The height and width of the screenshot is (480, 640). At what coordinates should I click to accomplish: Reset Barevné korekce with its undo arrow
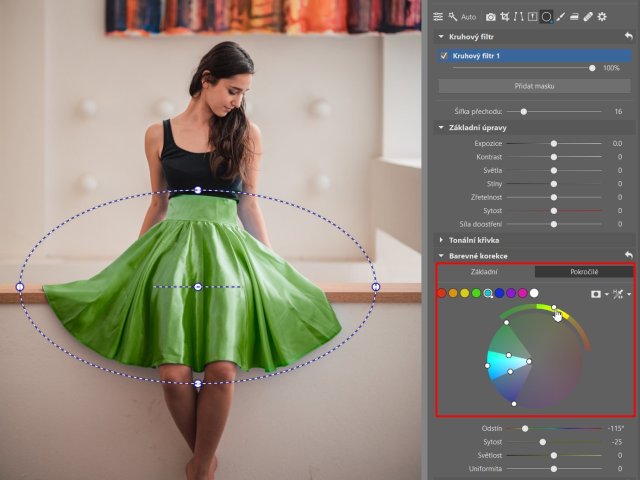coord(629,256)
